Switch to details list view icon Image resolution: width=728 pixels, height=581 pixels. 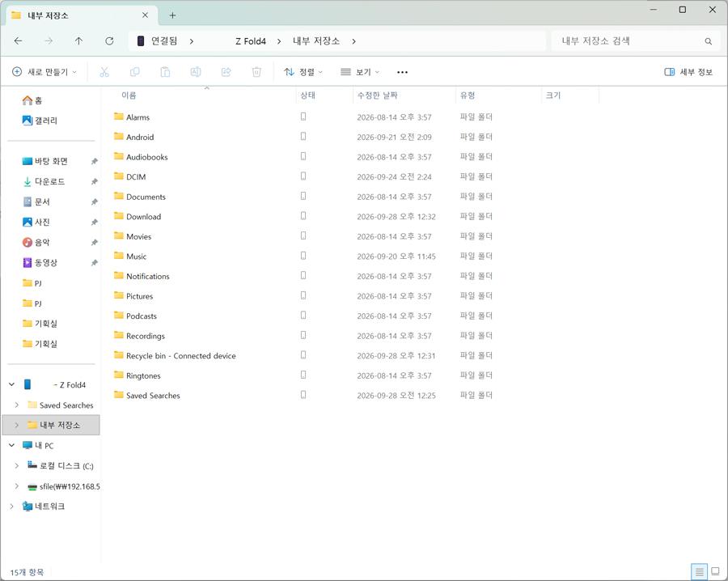point(699,571)
